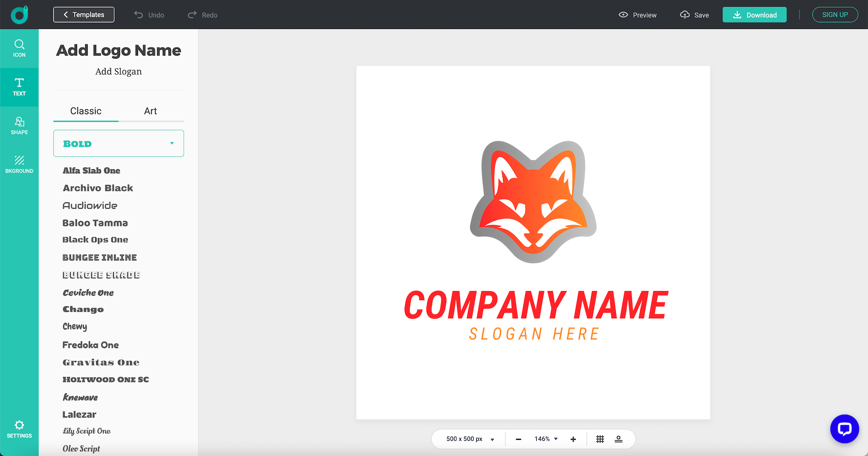This screenshot has width=868, height=456.
Task: Open the live chat bubble
Action: click(x=844, y=429)
